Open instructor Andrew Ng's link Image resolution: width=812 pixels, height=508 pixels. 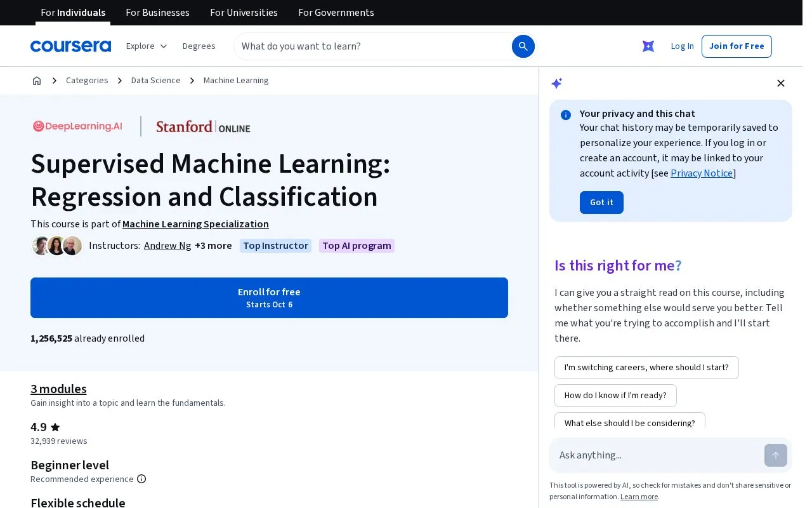pyautogui.click(x=167, y=246)
